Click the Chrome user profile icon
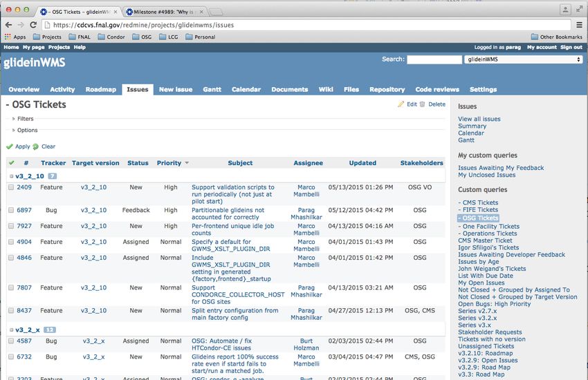Image resolution: width=588 pixels, height=380 pixels. click(565, 10)
